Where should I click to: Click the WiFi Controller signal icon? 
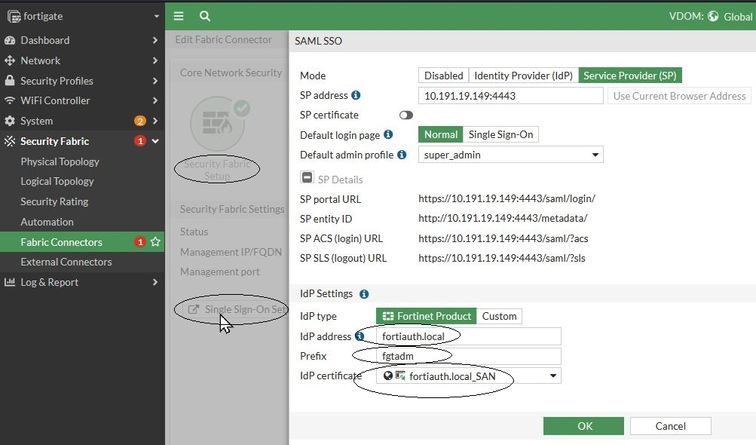(10, 101)
